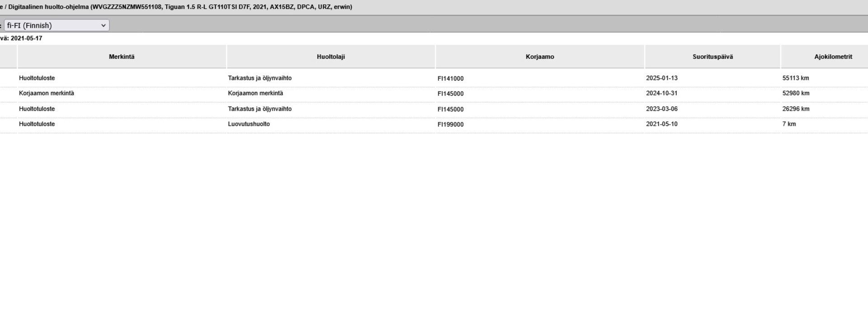Select workshop code FI199000

pyautogui.click(x=451, y=124)
